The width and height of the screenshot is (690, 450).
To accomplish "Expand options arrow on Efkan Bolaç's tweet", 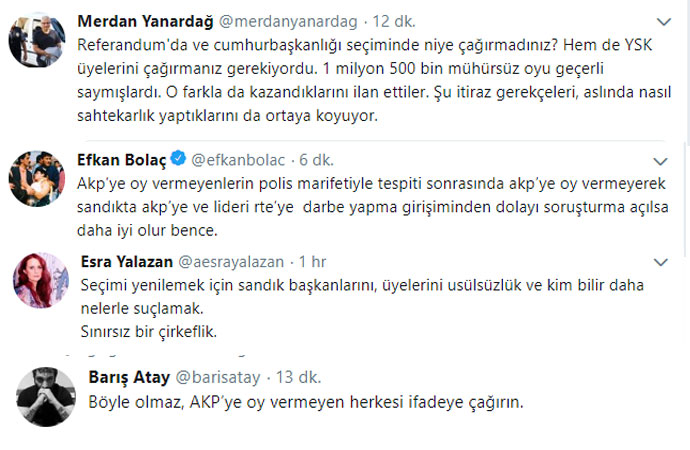I will click(x=658, y=159).
